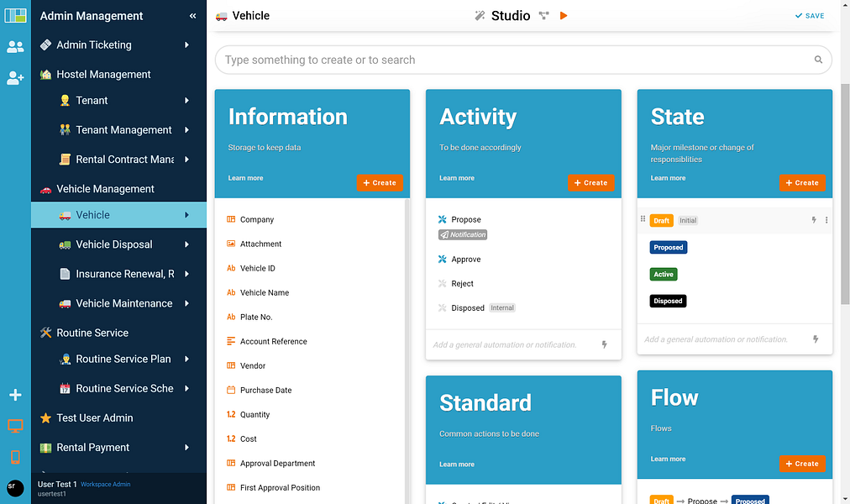Select the mobile phone view icon
850x504 pixels.
tap(15, 457)
